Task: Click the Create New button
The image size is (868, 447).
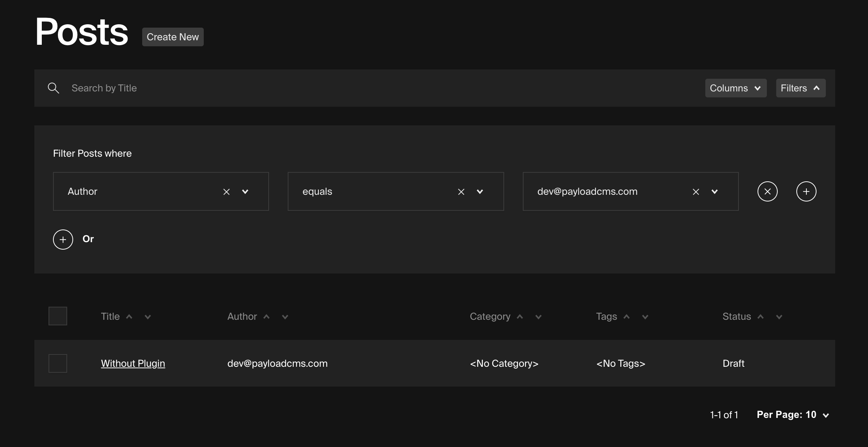Action: pyautogui.click(x=173, y=37)
